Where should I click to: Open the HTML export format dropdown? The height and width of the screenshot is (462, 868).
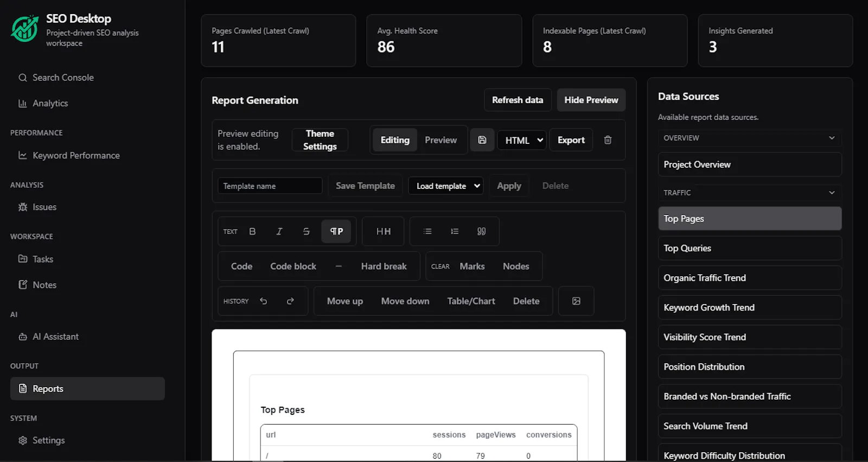coord(522,140)
